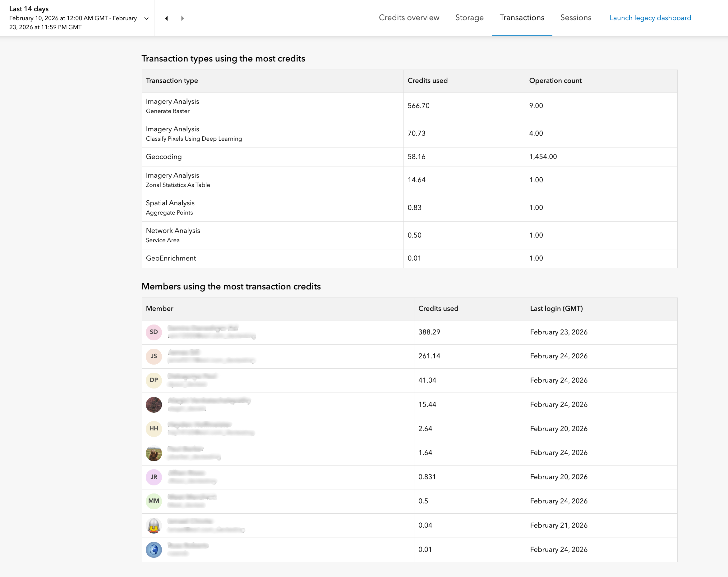Click the SD member avatar
The width and height of the screenshot is (728, 577).
pyautogui.click(x=154, y=332)
